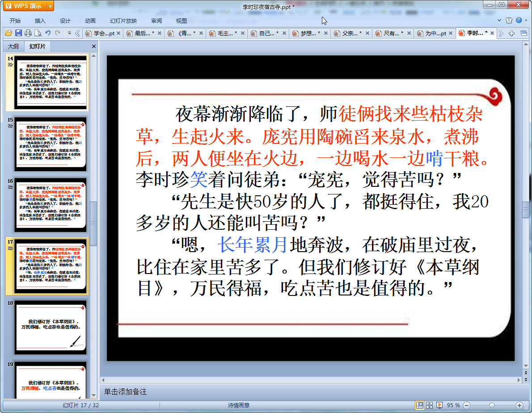Redo the last undone action
Viewport: 532px width, 413px height.
point(58,33)
